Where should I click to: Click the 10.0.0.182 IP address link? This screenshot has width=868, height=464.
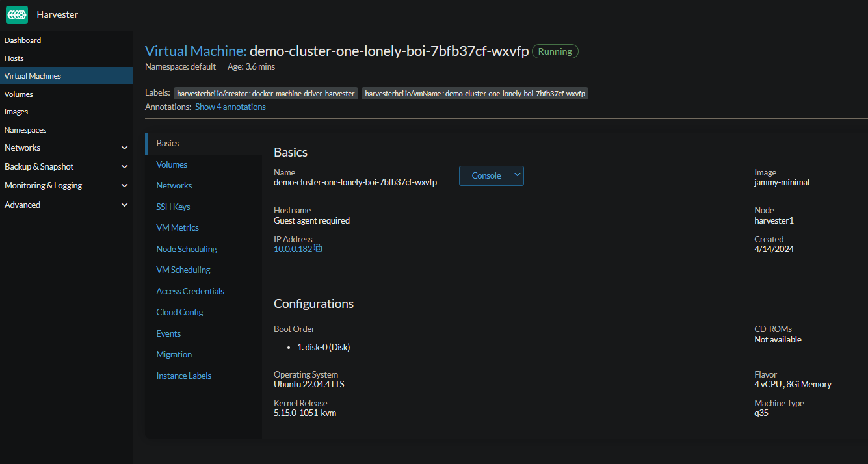293,249
